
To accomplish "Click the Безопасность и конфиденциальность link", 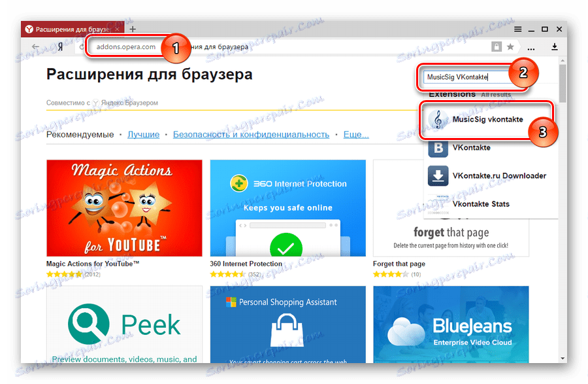I will [x=251, y=133].
